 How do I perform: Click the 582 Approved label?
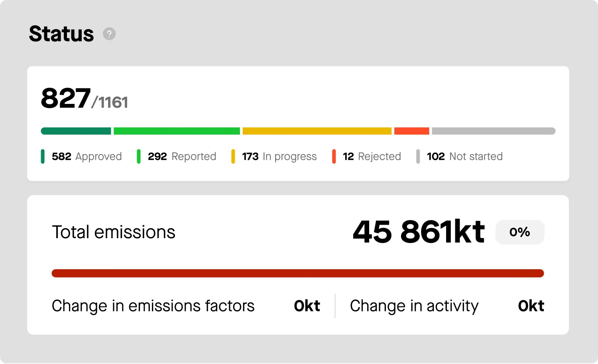pyautogui.click(x=87, y=157)
